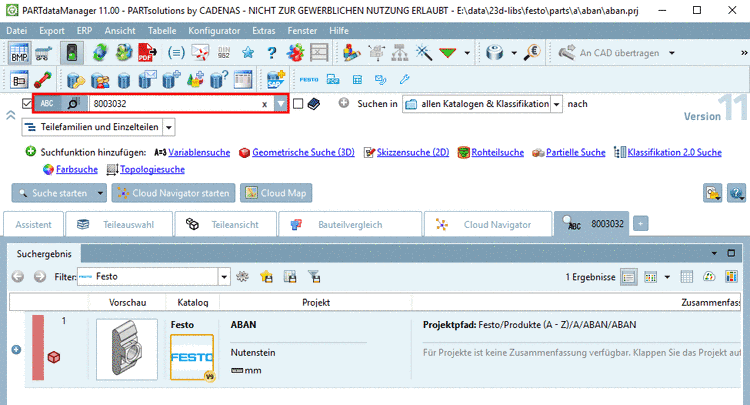The width and height of the screenshot is (750, 405).
Task: Click the SAP database add icon
Action: (x=276, y=79)
